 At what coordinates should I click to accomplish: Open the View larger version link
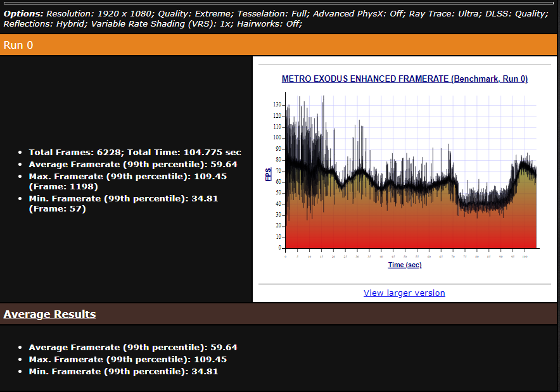[x=404, y=293]
